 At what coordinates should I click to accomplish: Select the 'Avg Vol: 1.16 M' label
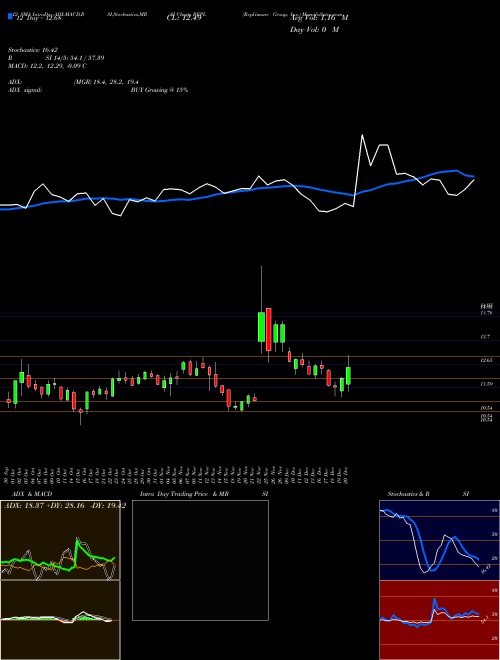pos(319,18)
